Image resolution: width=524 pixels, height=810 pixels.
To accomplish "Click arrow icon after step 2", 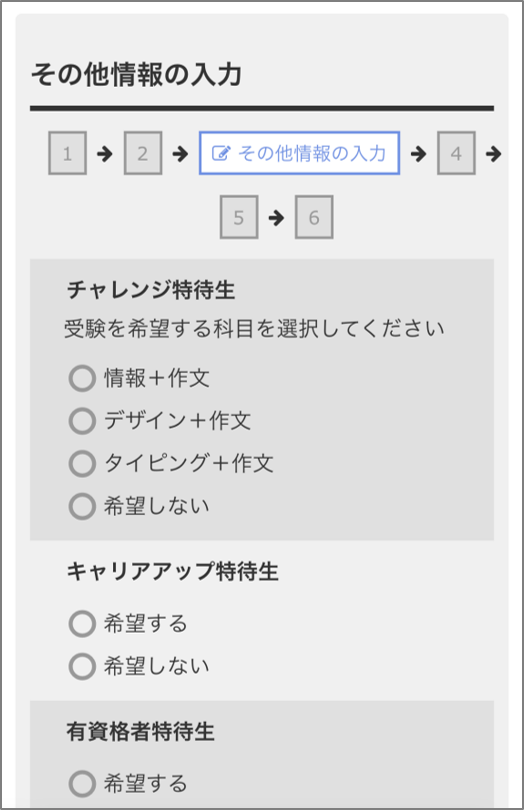I will pos(180,153).
